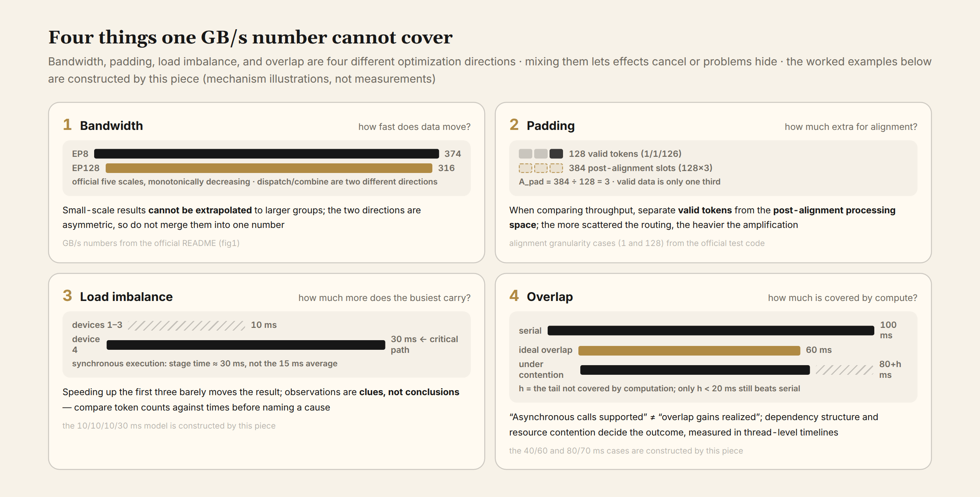Click 'how much is covered by compute?' subtitle

click(842, 298)
